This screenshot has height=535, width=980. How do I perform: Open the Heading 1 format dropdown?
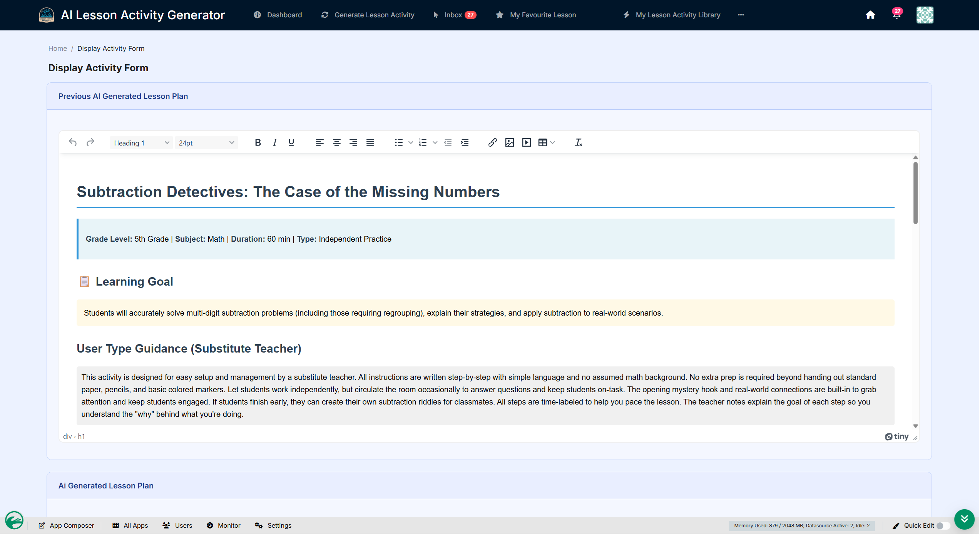click(141, 143)
